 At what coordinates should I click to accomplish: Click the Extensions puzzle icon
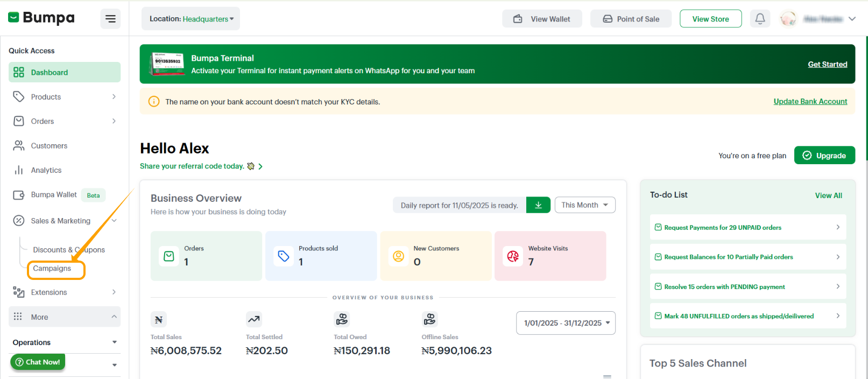(x=19, y=292)
